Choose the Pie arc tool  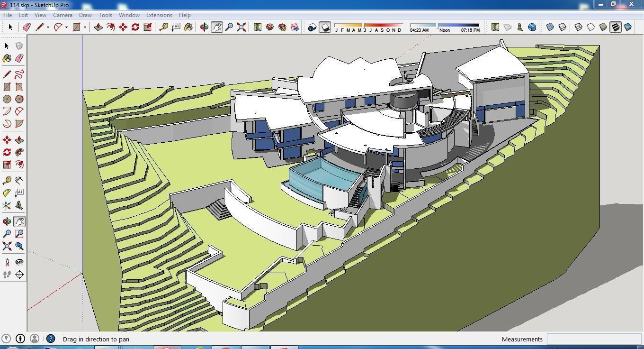pos(19,124)
